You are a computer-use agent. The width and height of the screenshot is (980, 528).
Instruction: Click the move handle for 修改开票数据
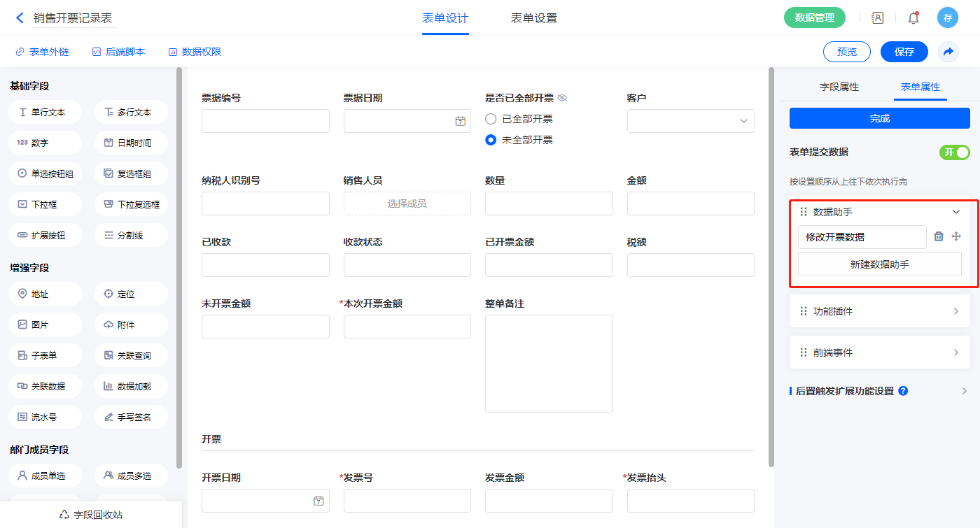[x=956, y=237]
